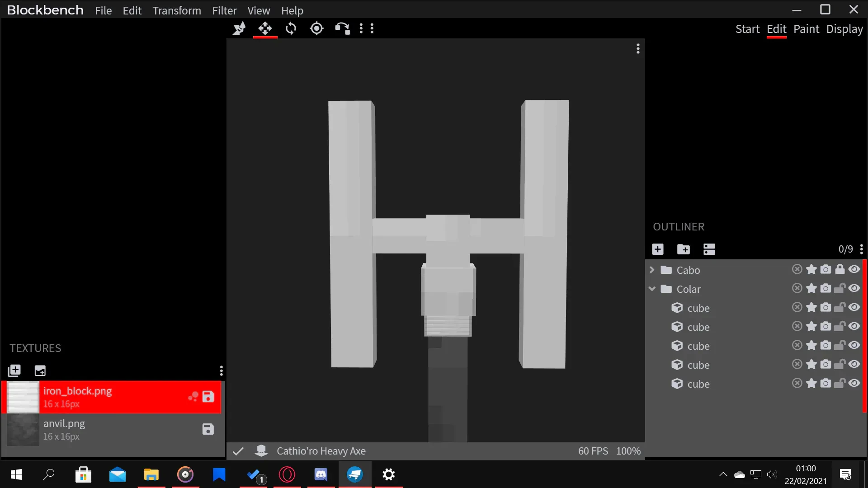This screenshot has height=488, width=868.
Task: Select the anvil.png texture thumbnail
Action: [23, 430]
